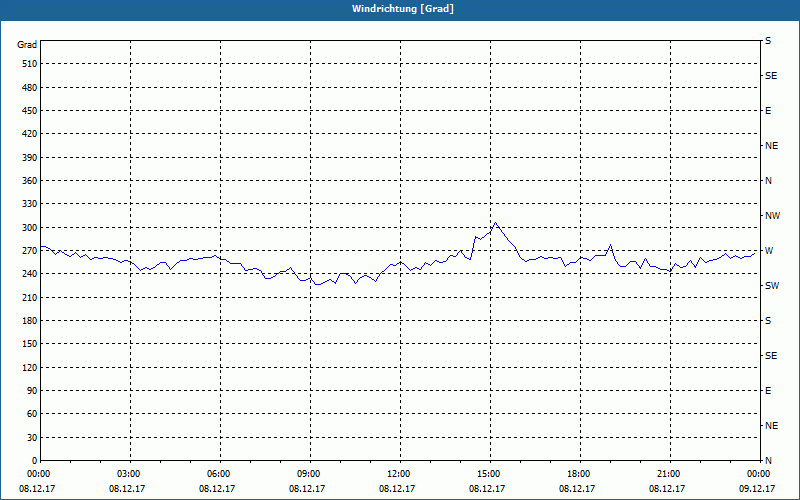Click the SW compass label on right axis

[772, 286]
